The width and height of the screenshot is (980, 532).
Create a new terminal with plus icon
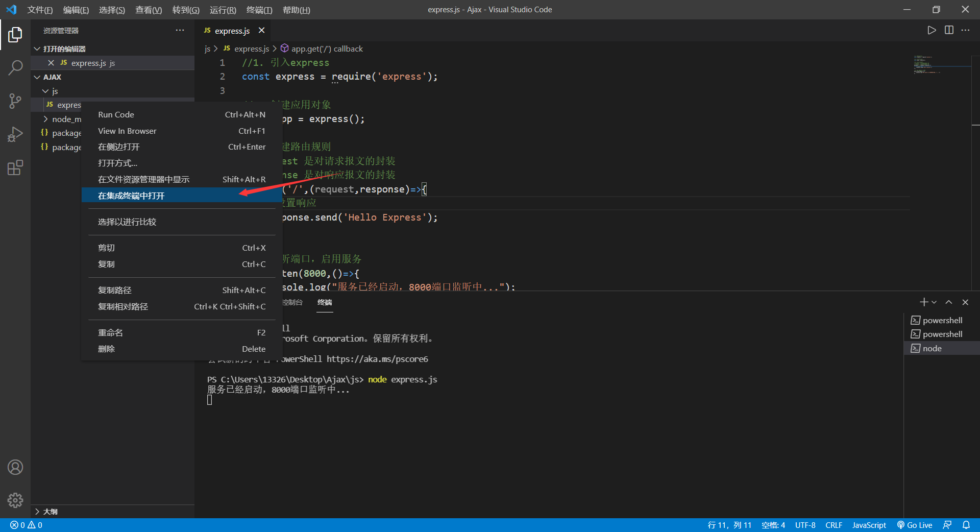(x=924, y=302)
